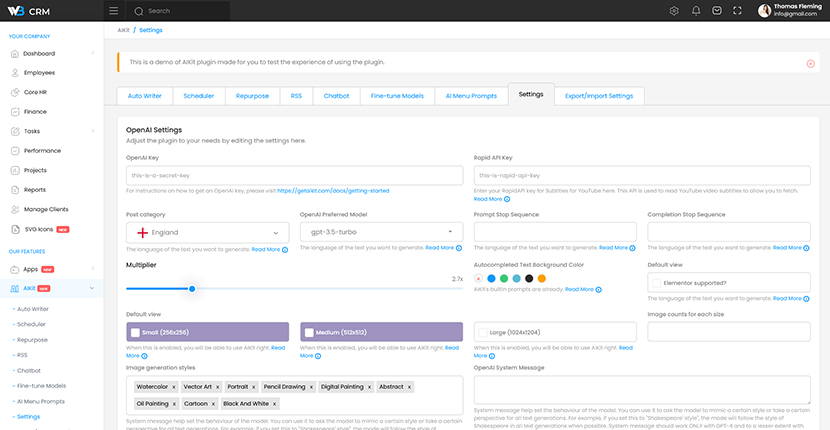
Task: Click the Multiplier slider handle
Action: point(192,289)
